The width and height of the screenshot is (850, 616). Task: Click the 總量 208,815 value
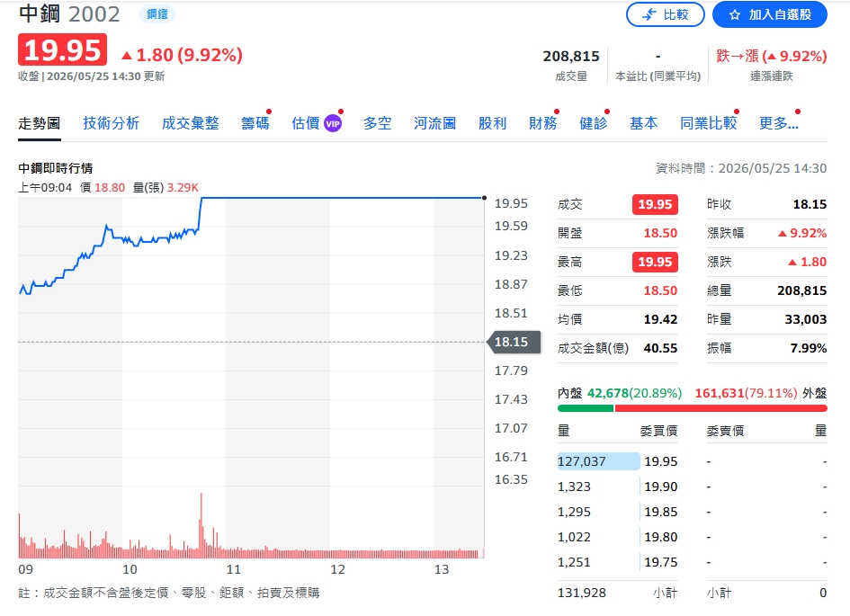[x=801, y=290]
